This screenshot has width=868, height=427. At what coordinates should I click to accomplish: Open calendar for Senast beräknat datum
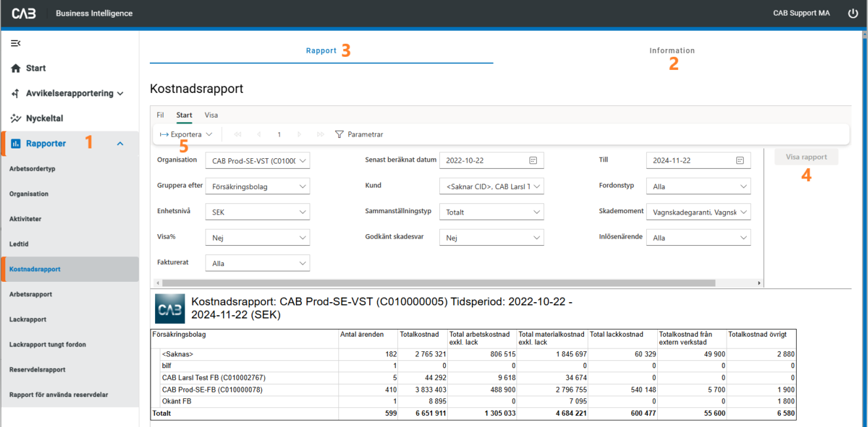point(533,160)
